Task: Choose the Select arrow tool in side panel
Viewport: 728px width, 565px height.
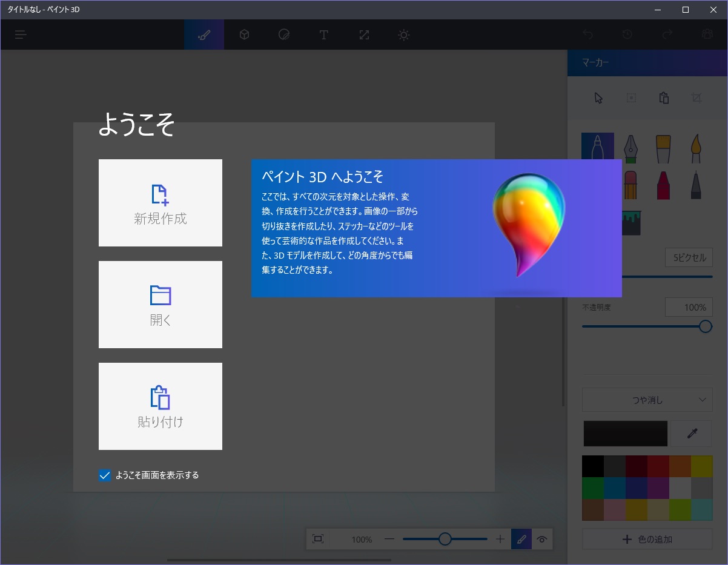Action: pyautogui.click(x=599, y=98)
